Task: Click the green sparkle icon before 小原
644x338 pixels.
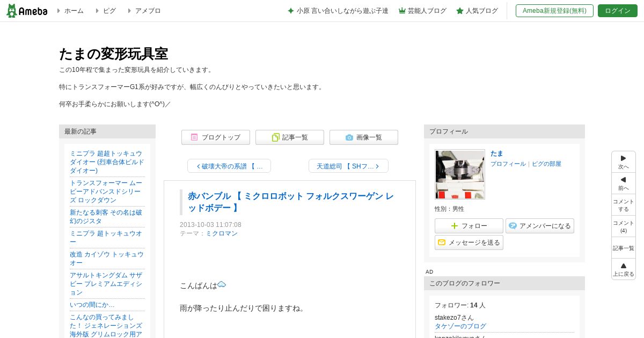Action: click(x=291, y=11)
